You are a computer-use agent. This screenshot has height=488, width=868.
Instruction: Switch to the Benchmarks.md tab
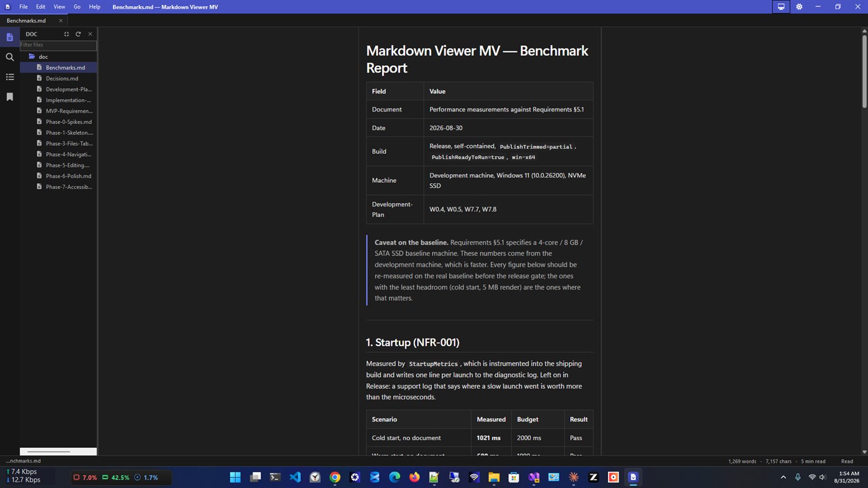coord(26,20)
